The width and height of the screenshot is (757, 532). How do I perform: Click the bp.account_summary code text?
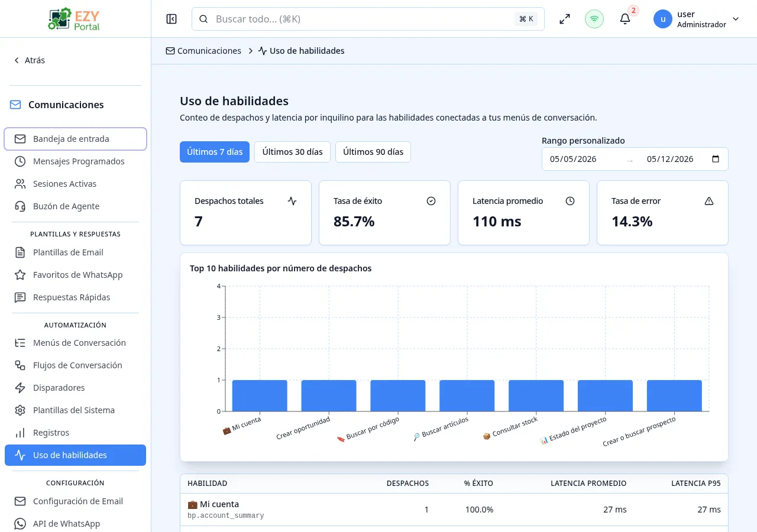225,515
